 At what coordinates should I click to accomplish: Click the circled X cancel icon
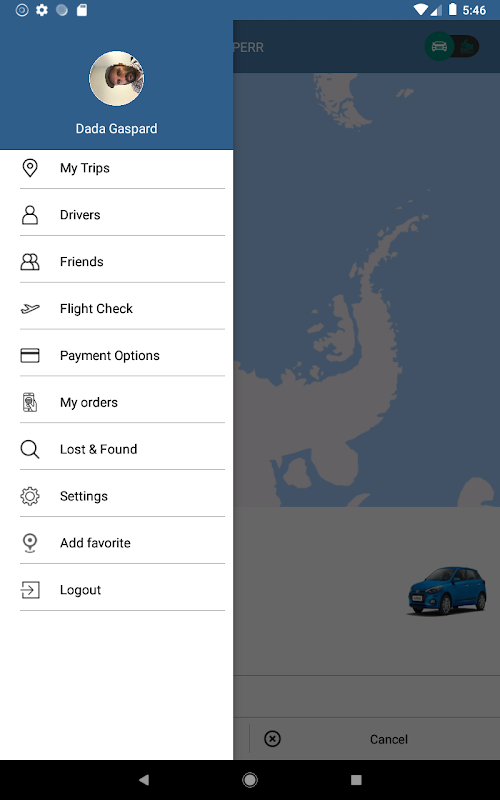[272, 739]
